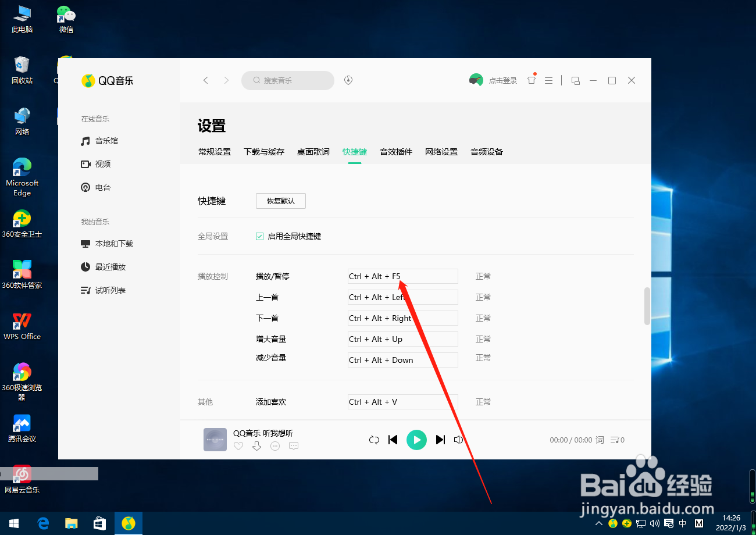Click volume speaker icon
756x535 pixels.
coord(459,440)
